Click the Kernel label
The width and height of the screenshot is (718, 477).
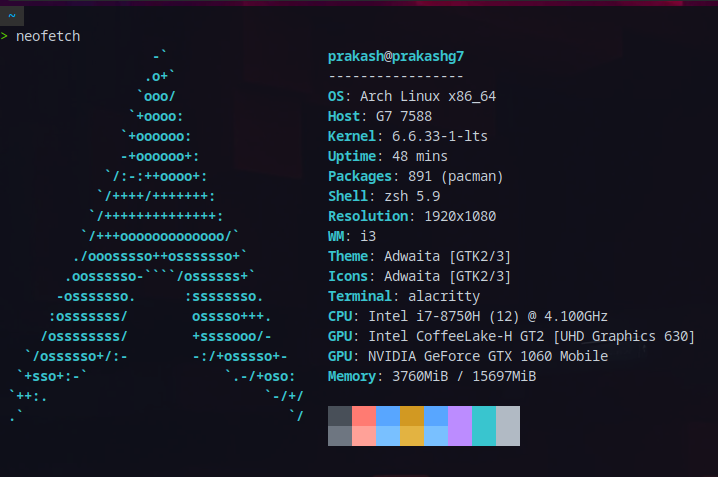coord(352,136)
